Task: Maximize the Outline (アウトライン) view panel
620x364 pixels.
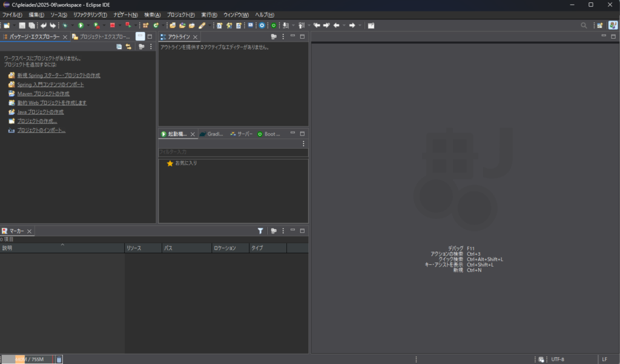Action: point(302,37)
